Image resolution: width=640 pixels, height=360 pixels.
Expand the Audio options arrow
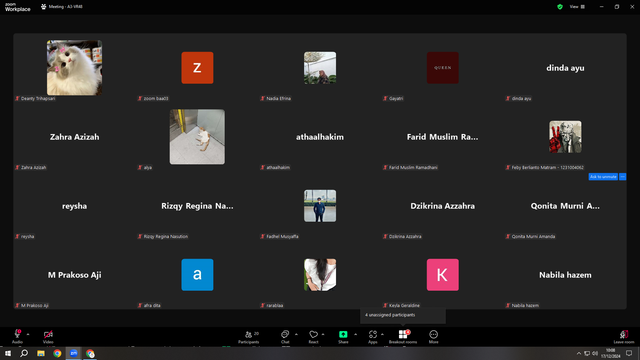coord(28,334)
